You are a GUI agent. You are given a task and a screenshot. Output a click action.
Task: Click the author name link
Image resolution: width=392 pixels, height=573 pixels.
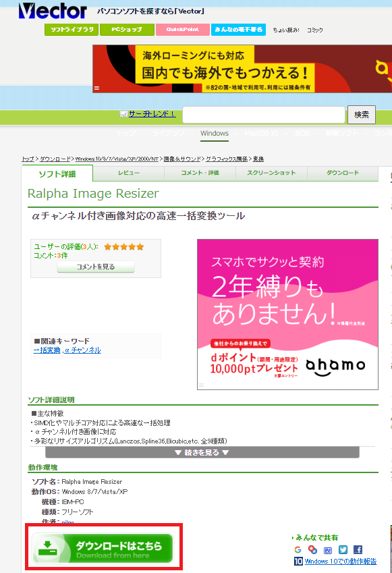coord(68,522)
